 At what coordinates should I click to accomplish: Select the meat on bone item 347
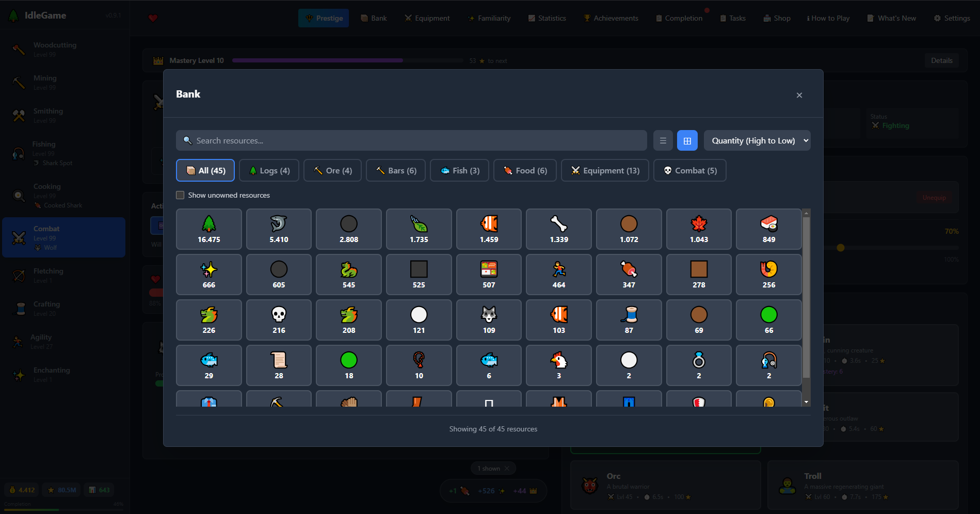629,275
